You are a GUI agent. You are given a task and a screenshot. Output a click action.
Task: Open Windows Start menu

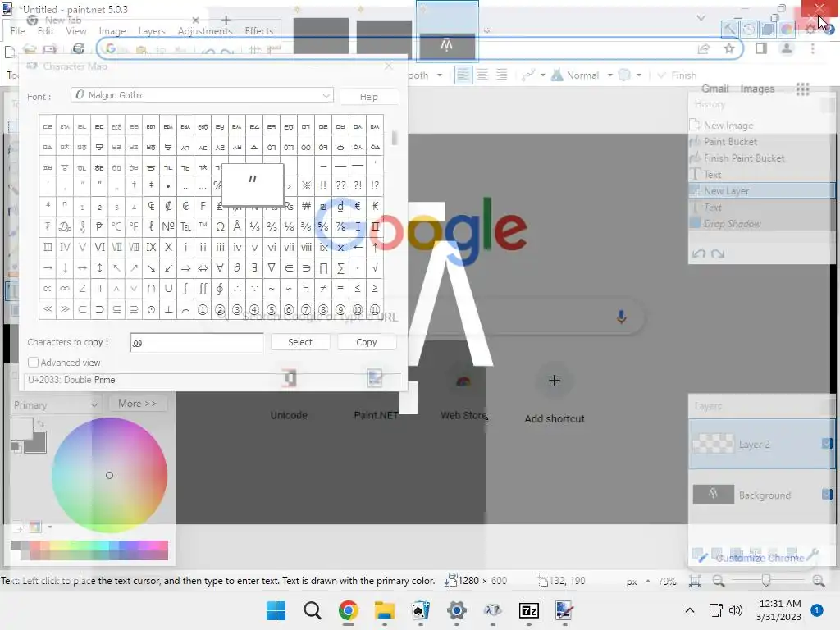276,610
